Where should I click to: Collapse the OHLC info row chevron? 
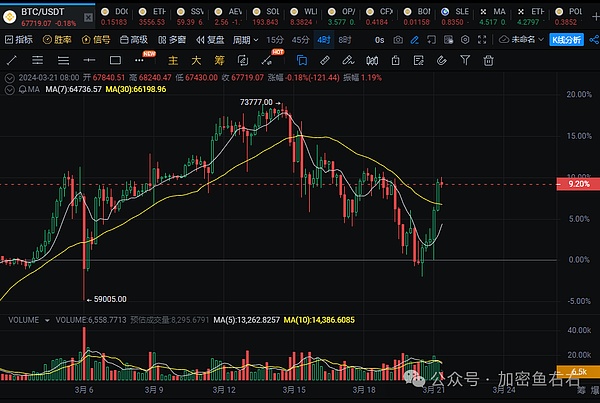point(10,76)
